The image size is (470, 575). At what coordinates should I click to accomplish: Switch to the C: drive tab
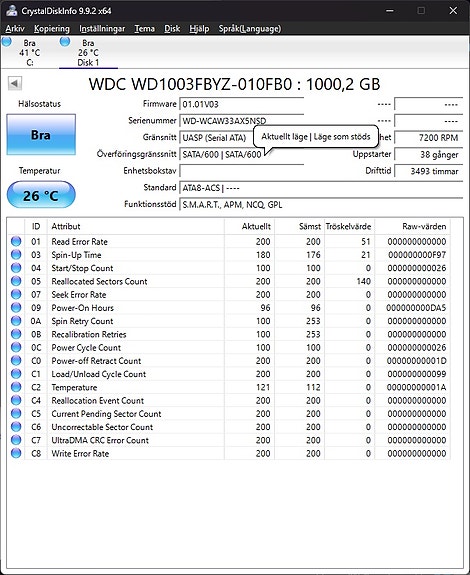[30, 53]
